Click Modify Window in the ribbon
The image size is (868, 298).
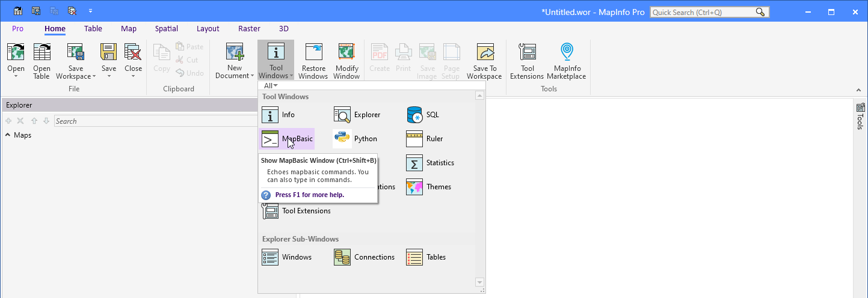click(x=346, y=61)
